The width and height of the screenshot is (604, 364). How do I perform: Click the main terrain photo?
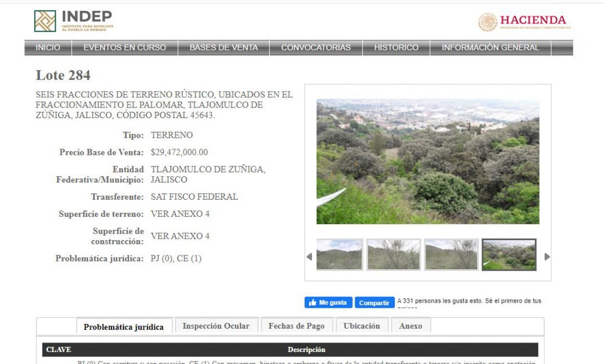(428, 162)
